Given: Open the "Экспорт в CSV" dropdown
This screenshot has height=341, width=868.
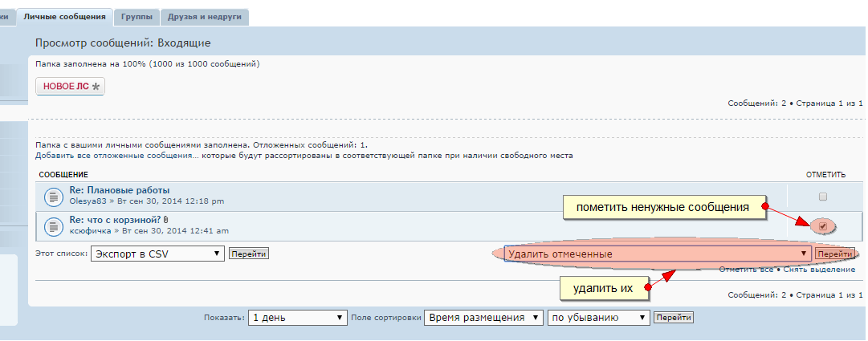Looking at the screenshot, I should click(157, 254).
